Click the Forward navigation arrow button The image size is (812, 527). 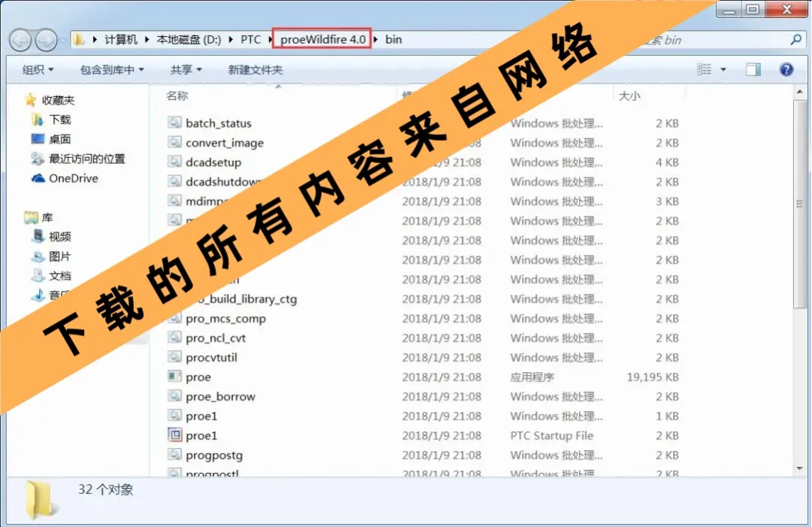click(x=46, y=40)
